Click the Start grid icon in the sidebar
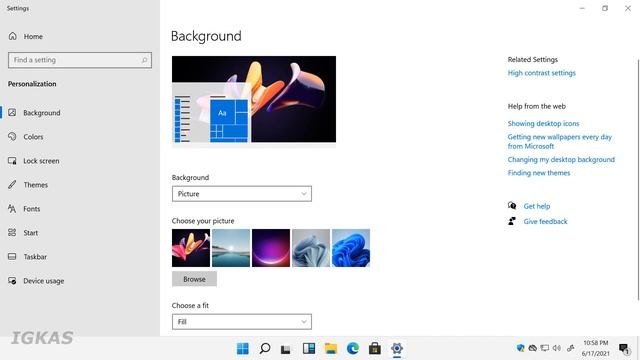Screen dimensions: 640x360 12,233
